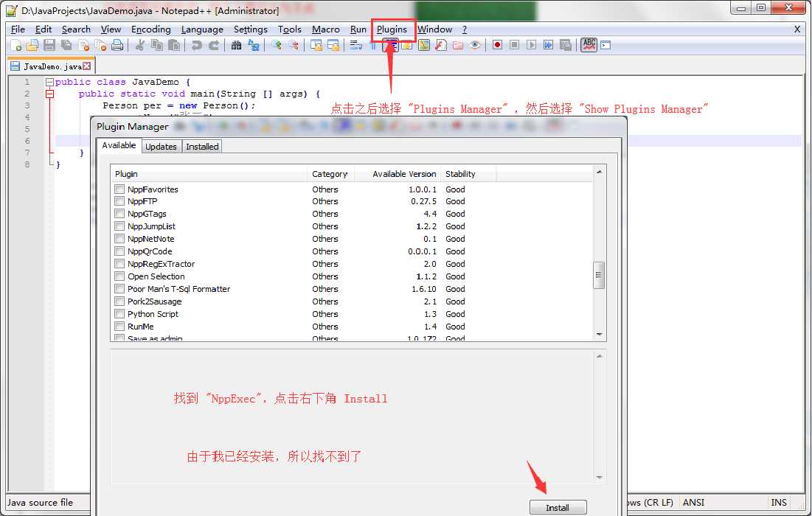Open the Language menu
Viewport: 812px width, 516px height.
pos(202,29)
